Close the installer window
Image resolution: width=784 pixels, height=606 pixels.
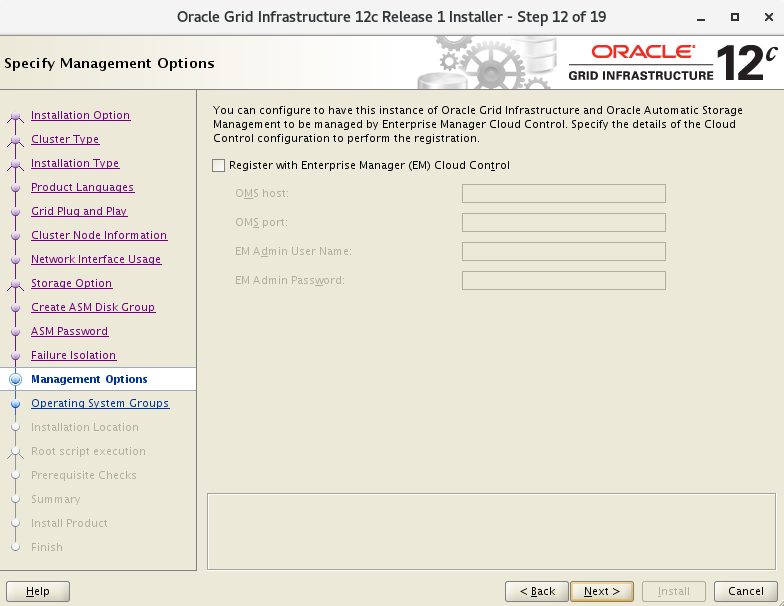(769, 17)
